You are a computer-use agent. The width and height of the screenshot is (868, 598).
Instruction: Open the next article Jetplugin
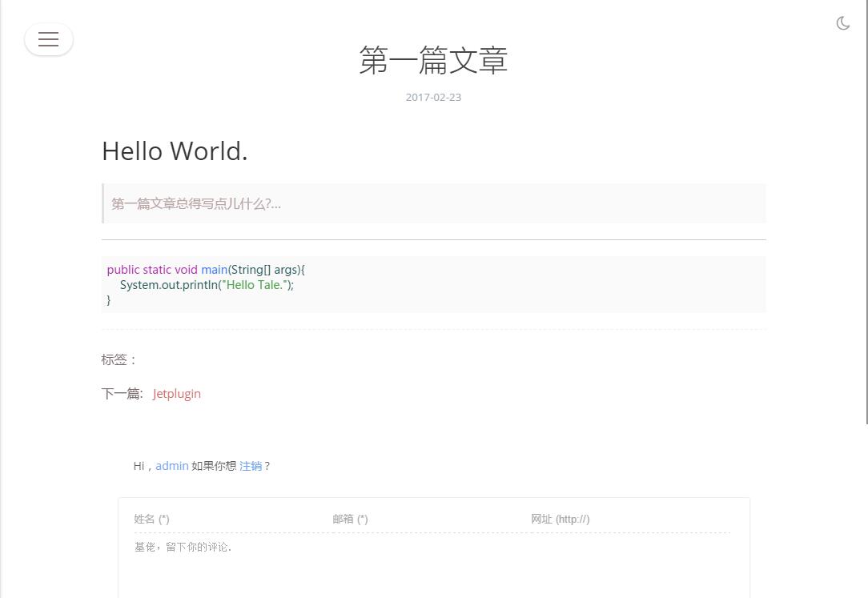point(177,393)
